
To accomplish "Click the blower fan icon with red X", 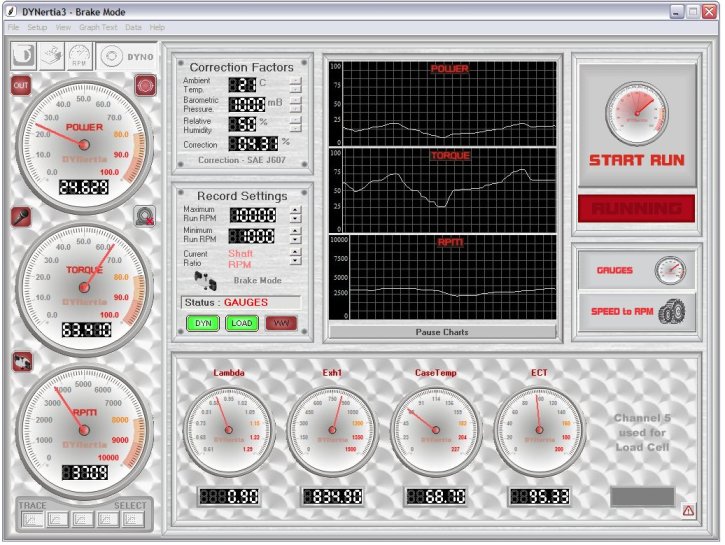I will point(144,216).
